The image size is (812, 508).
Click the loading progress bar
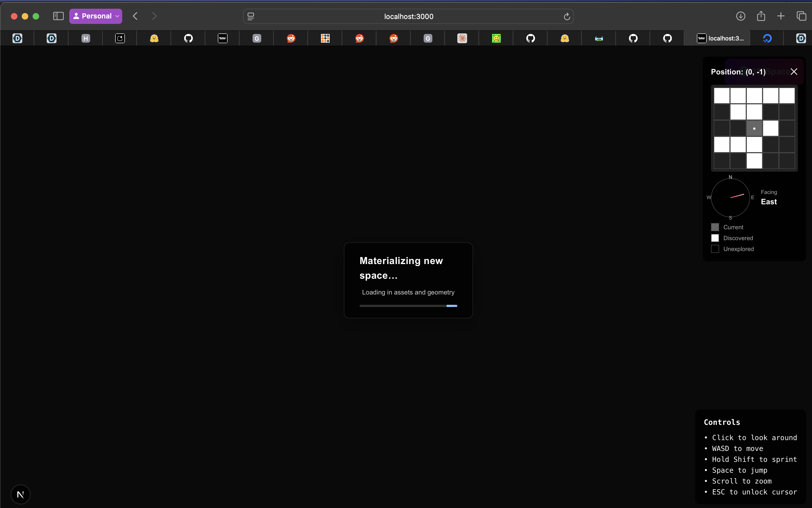[x=408, y=306]
